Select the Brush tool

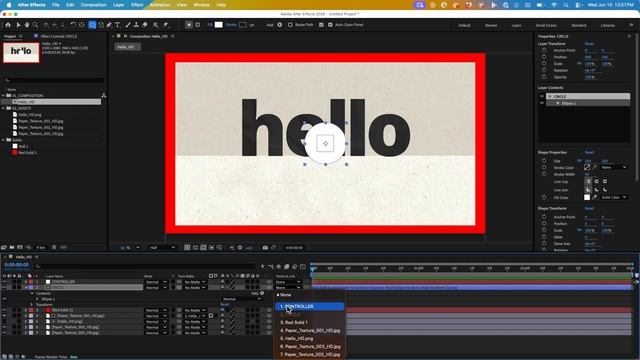click(128, 25)
